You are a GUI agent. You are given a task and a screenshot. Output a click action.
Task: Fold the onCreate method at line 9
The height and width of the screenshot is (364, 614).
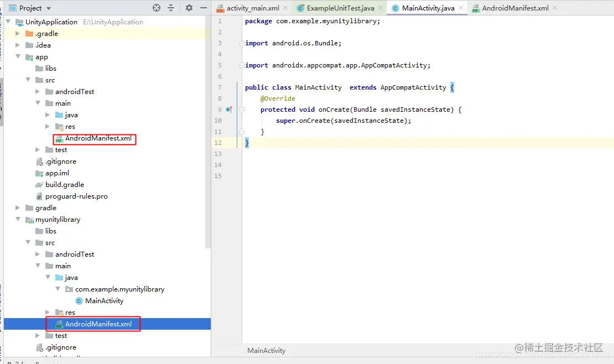pos(242,110)
